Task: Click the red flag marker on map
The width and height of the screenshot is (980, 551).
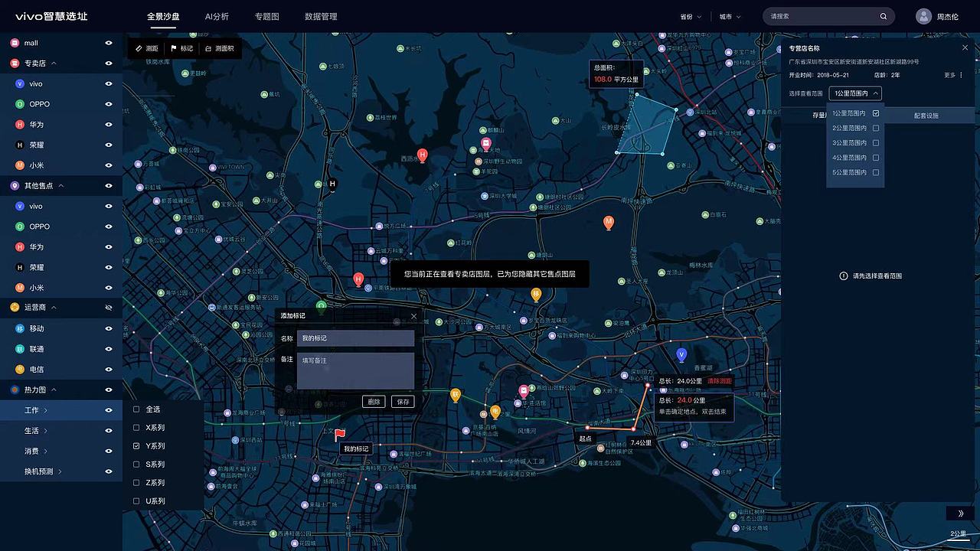Action: pyautogui.click(x=339, y=435)
